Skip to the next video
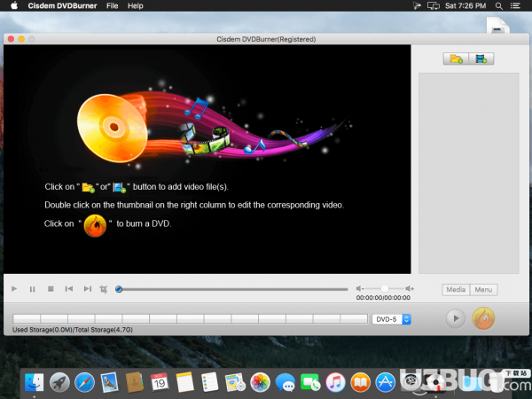This screenshot has height=399, width=532. (88, 289)
